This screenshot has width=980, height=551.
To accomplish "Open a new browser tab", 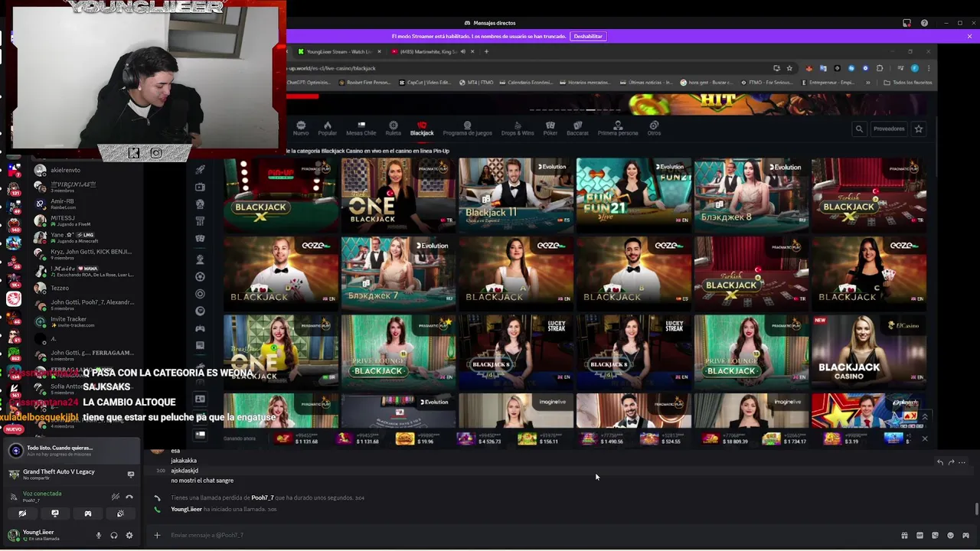I will coord(486,51).
